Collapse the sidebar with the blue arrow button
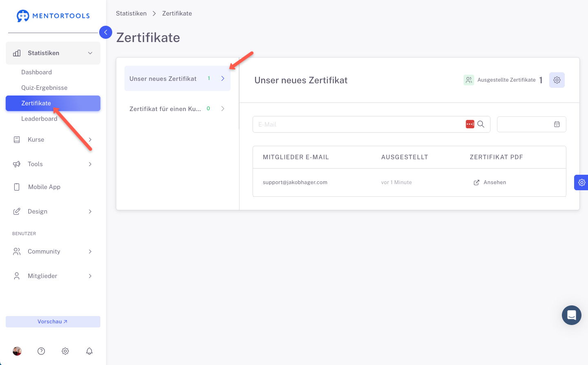Viewport: 588px width, 365px height. [106, 32]
